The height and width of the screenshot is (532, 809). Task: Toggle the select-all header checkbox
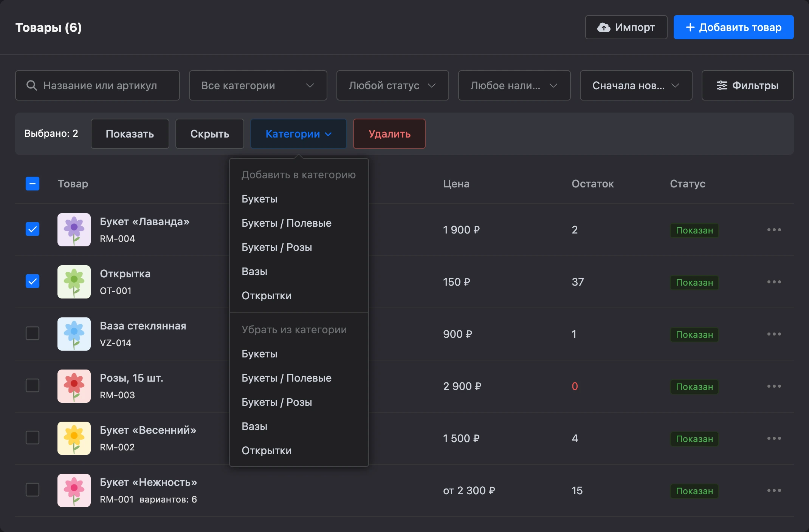tap(33, 184)
